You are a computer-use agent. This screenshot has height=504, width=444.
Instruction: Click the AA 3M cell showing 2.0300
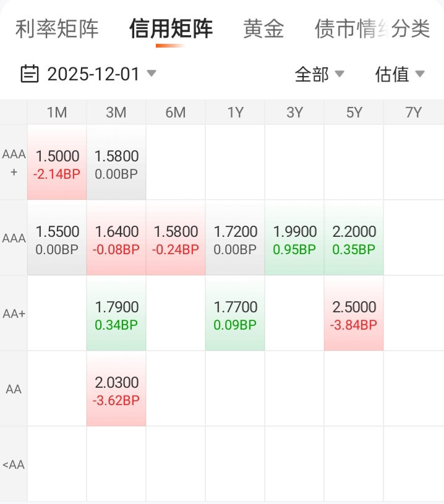(116, 390)
